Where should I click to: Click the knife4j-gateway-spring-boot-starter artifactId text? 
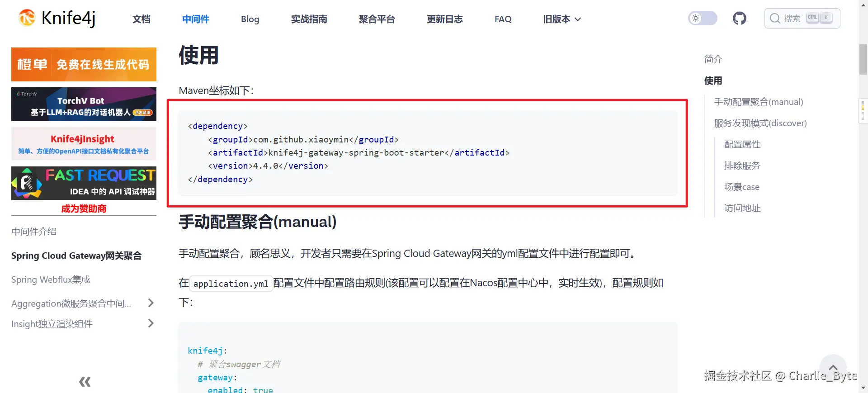[356, 152]
